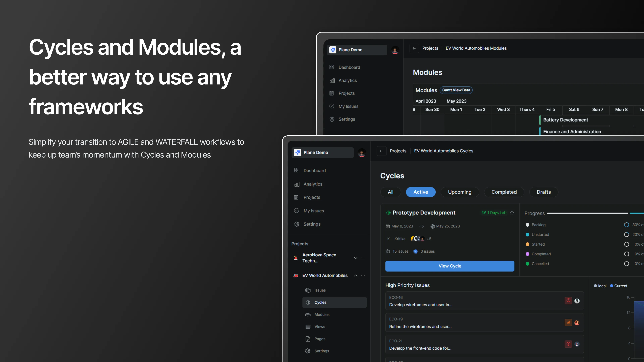Click the Battery Development Gantt bar
This screenshot has height=362, width=644.
coord(566,120)
